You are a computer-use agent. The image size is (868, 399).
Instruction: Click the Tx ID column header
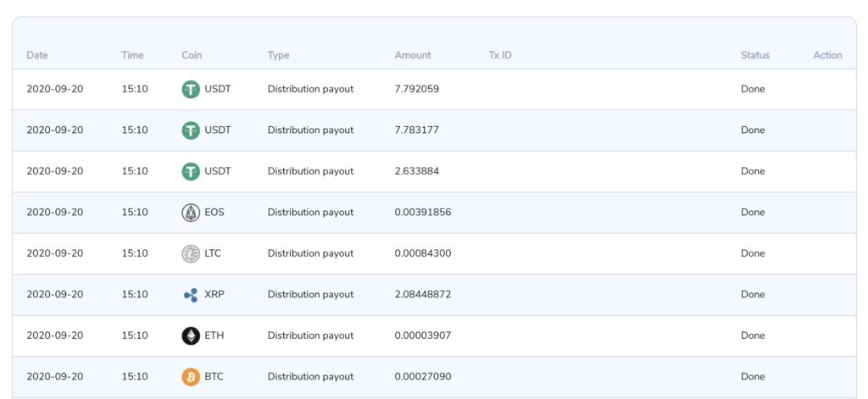(500, 55)
